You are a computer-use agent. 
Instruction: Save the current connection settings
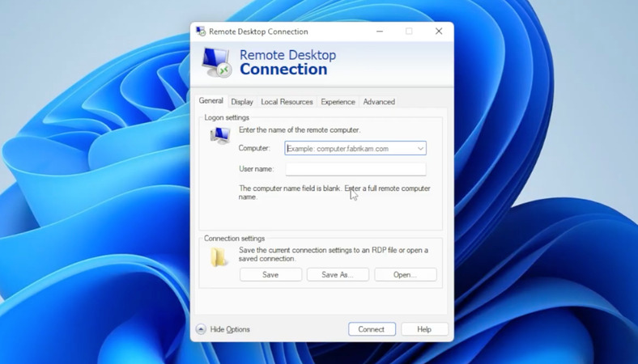(270, 274)
